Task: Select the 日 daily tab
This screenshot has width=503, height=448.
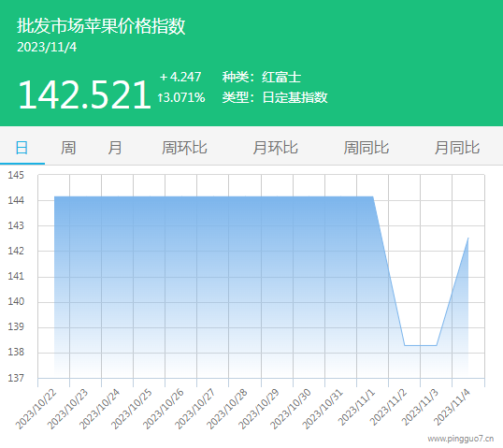Action: pyautogui.click(x=22, y=148)
